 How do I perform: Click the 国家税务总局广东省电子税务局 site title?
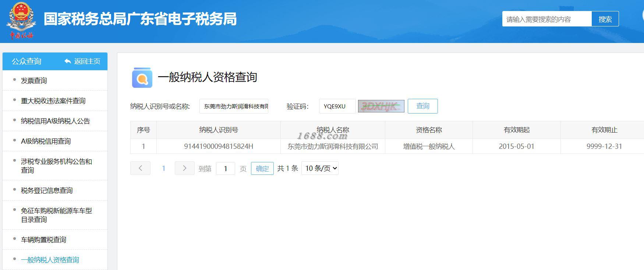click(140, 19)
